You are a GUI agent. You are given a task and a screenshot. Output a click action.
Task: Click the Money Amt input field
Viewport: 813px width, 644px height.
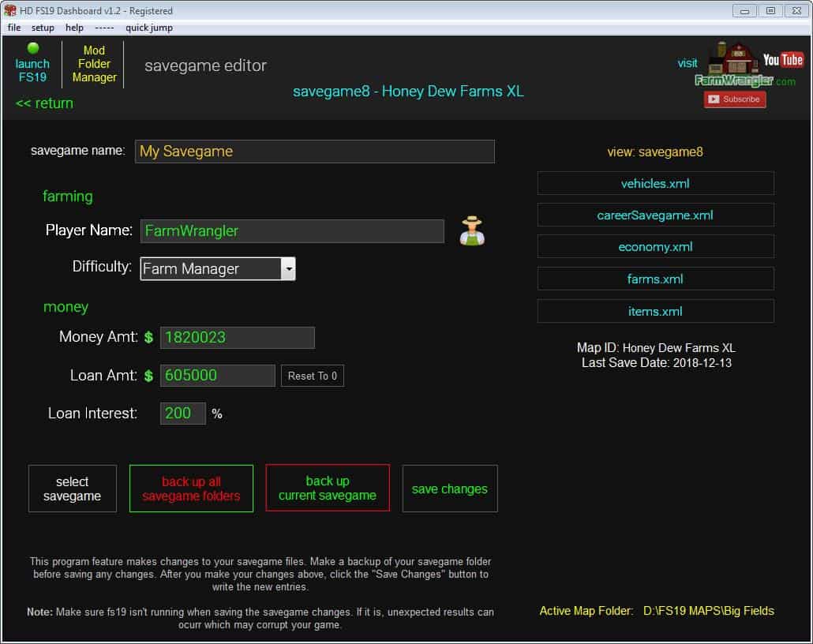pyautogui.click(x=237, y=338)
